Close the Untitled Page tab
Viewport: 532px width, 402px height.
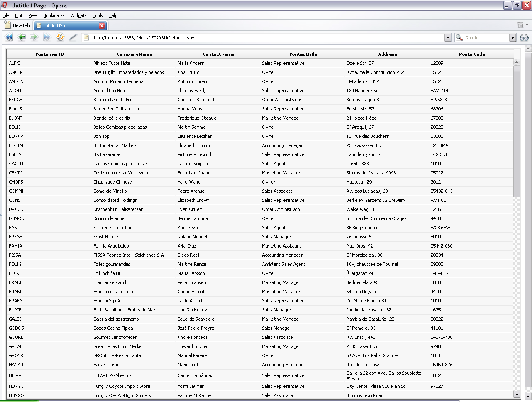[x=102, y=26]
